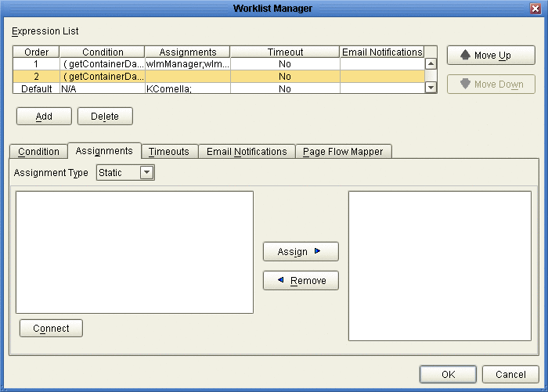Click the Move Down button
The width and height of the screenshot is (548, 392).
pyautogui.click(x=491, y=85)
